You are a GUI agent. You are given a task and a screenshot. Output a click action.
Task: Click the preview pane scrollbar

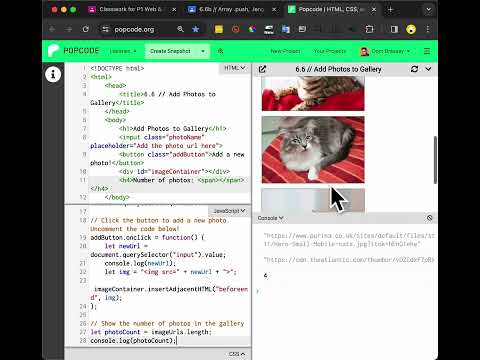[x=435, y=159]
